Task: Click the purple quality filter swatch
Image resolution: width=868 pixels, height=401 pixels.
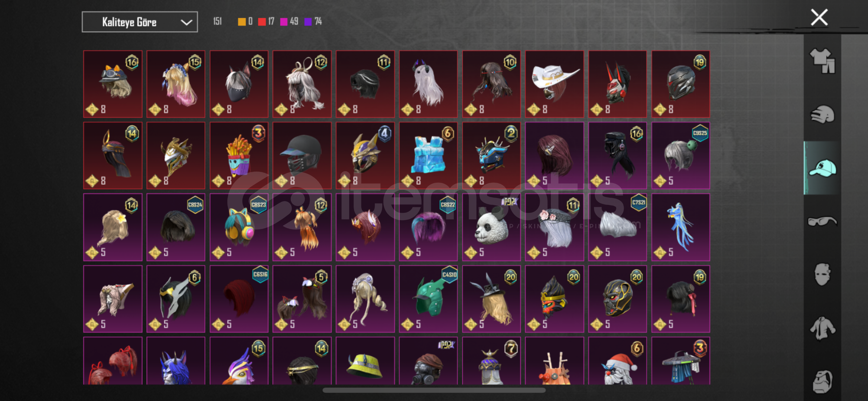Action: 308,22
